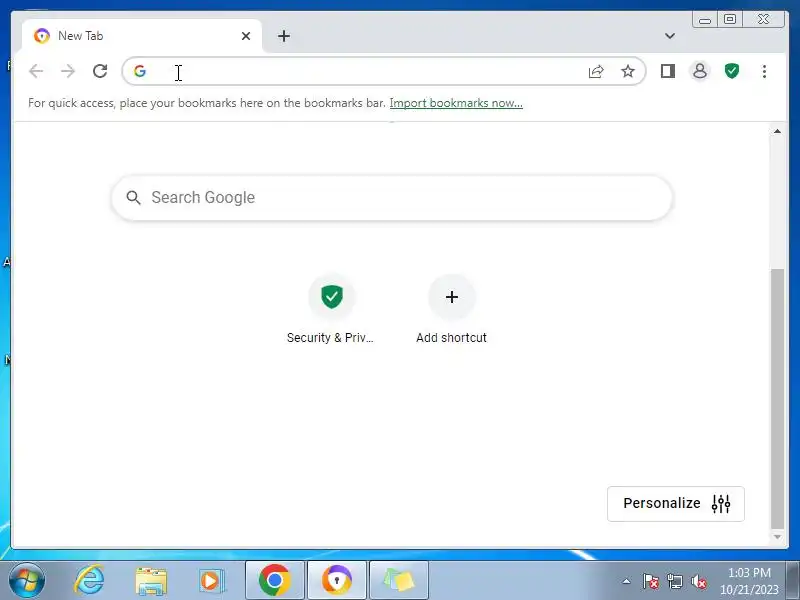The height and width of the screenshot is (600, 800).
Task: Click the share page icon in the address bar
Action: coord(596,71)
